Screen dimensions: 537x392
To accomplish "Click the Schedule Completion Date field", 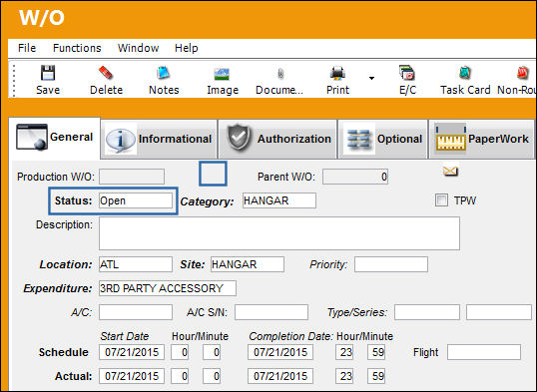I will click(x=280, y=352).
